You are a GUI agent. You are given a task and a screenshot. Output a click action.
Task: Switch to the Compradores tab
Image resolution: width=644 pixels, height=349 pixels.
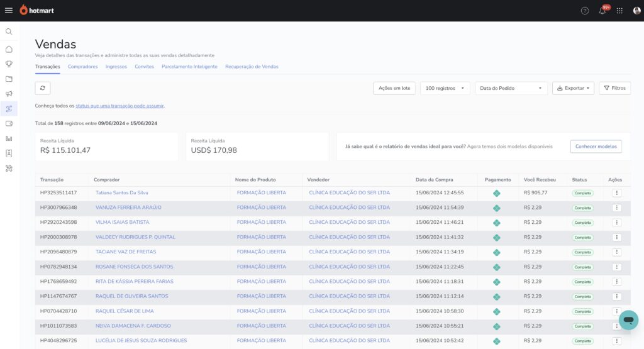click(82, 67)
